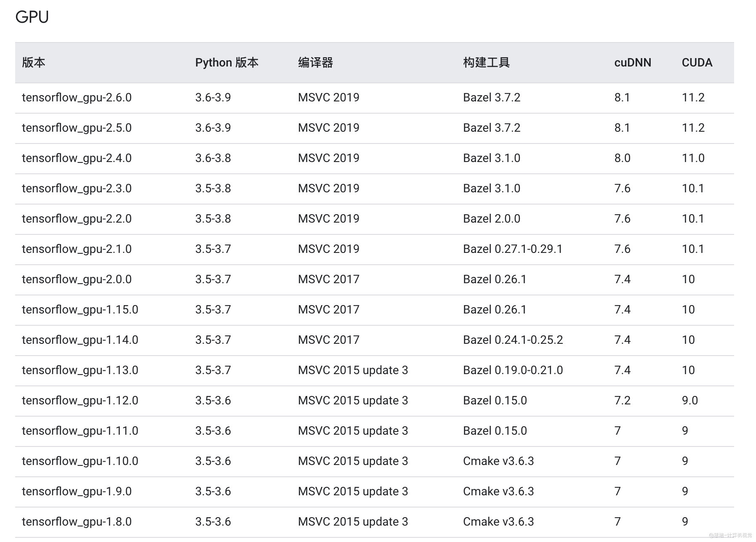Select the CUDA column header

[697, 63]
